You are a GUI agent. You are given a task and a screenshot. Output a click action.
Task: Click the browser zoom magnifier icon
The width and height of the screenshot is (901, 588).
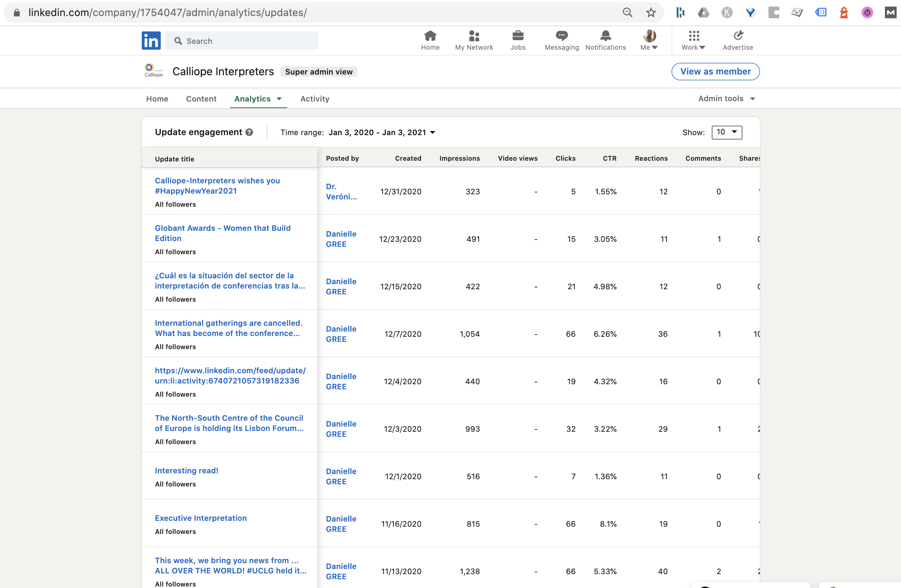pyautogui.click(x=627, y=12)
